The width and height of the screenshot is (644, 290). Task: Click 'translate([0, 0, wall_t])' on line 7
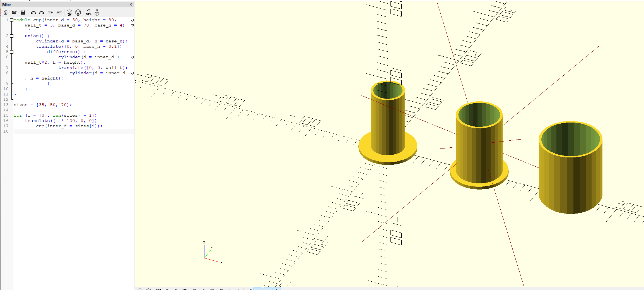[93, 68]
